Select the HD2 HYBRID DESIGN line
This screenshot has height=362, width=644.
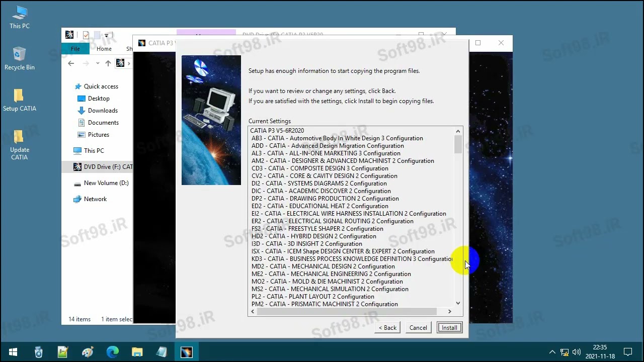314,236
